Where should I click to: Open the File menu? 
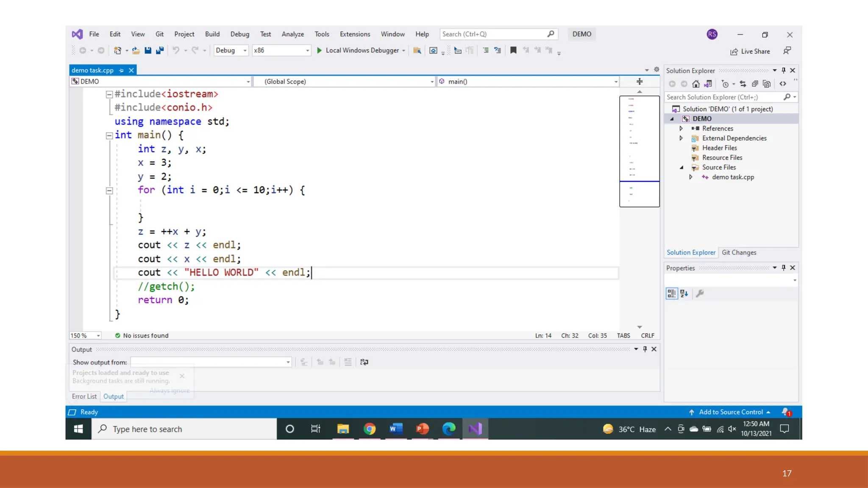(x=94, y=34)
